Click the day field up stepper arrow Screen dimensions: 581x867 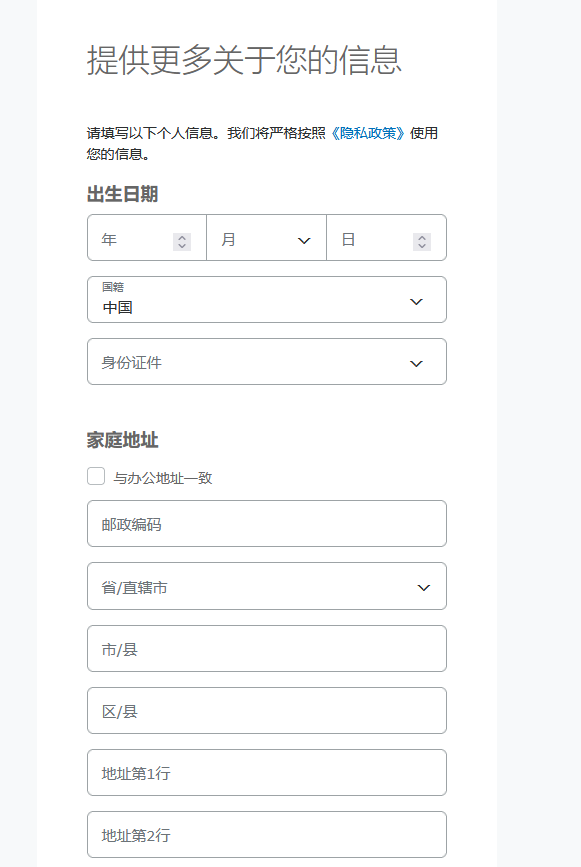click(x=422, y=234)
